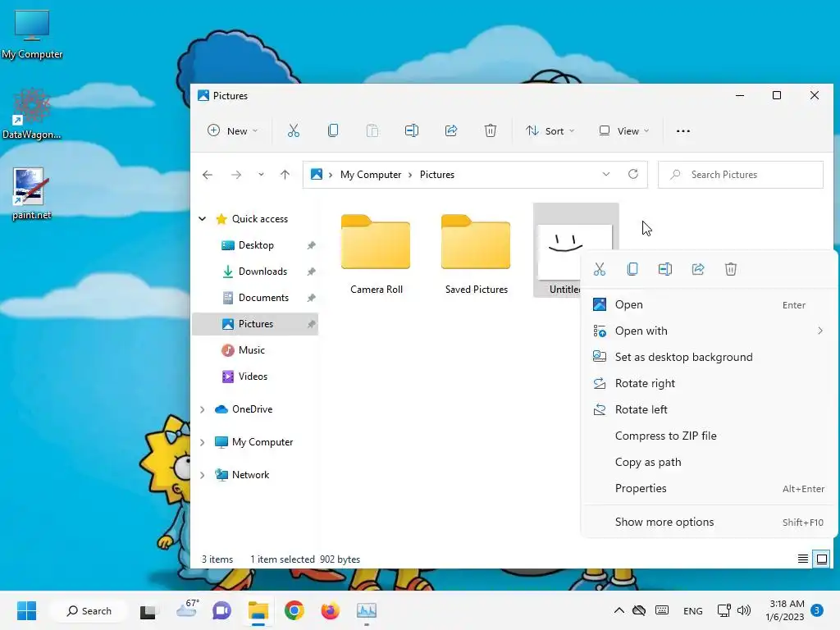Viewport: 840px width, 630px height.
Task: Click Copy icon in context menu
Action: coord(632,269)
